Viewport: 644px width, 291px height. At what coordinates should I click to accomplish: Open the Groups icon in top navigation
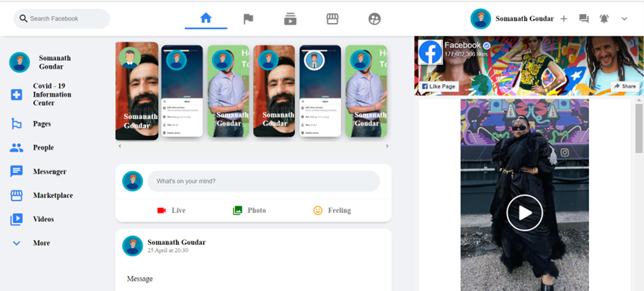[375, 19]
